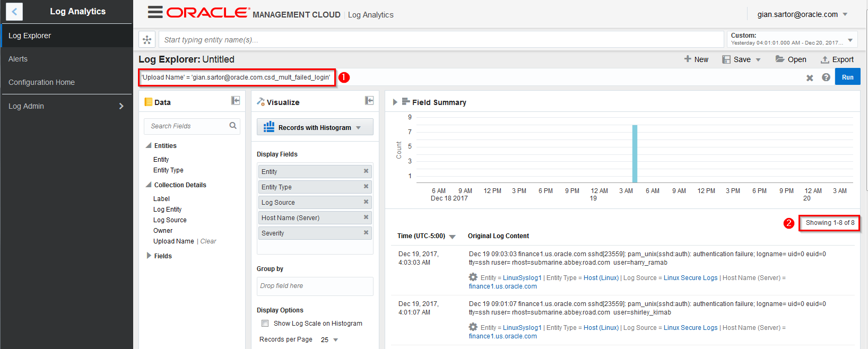Image resolution: width=868 pixels, height=349 pixels.
Task: Click the Save disk icon
Action: 726,59
